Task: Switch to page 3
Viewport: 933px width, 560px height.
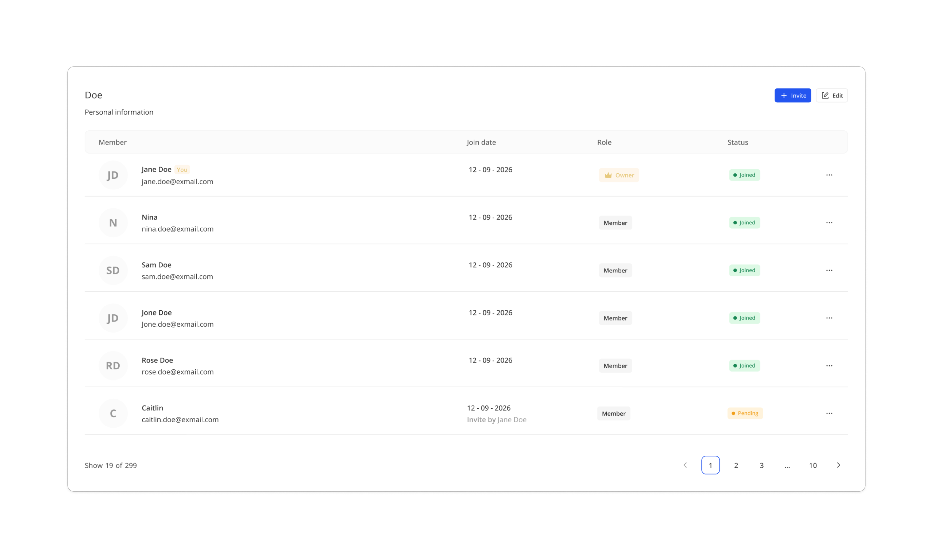Action: 761,465
